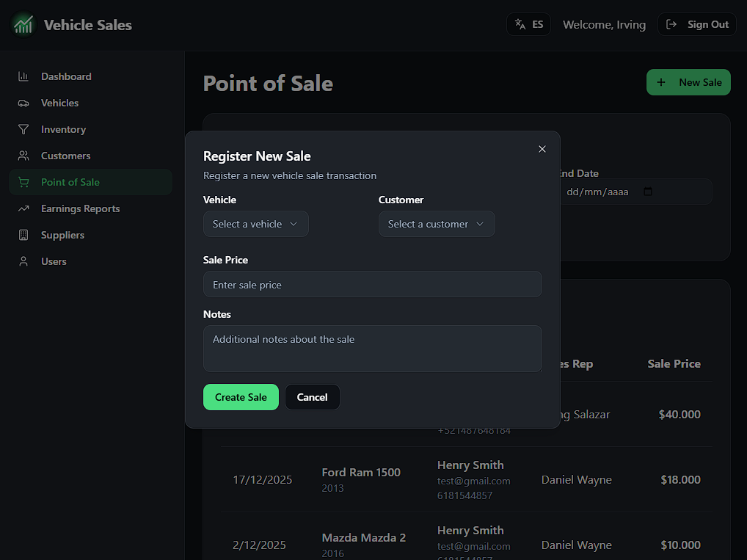Click the Register New Sale dialog title

point(257,156)
